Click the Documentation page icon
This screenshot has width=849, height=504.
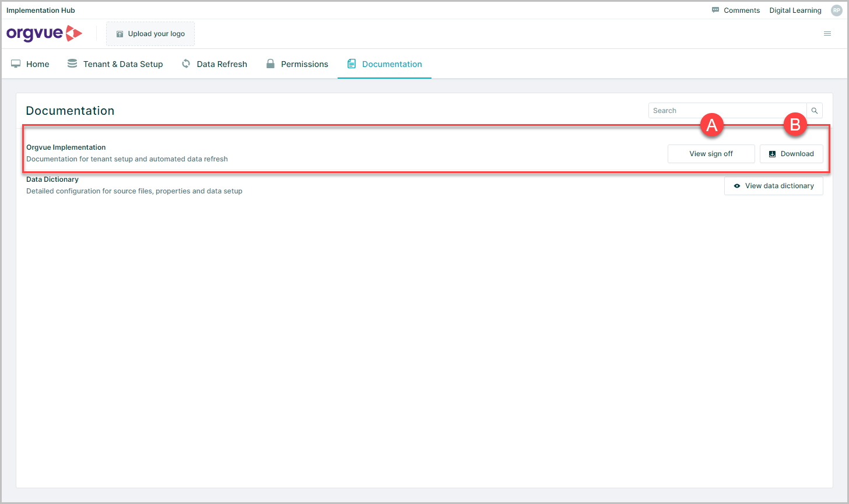point(351,64)
